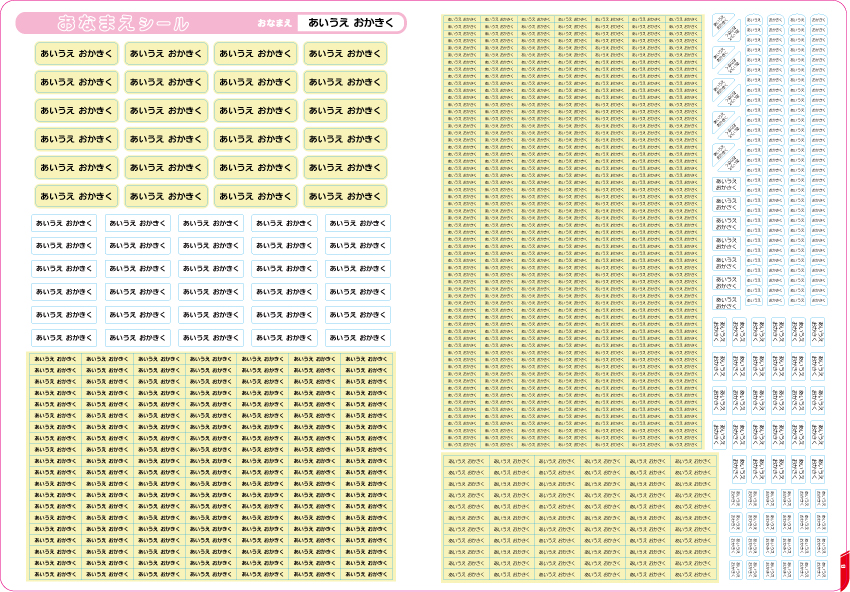Select the top-left scalloped あいうえ mini sticker
The width and height of the screenshot is (850, 592).
pyautogui.click(x=754, y=20)
